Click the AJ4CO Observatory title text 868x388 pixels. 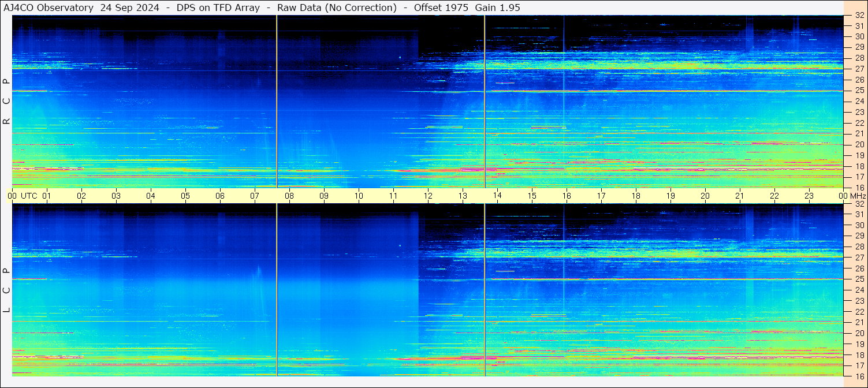(x=49, y=8)
